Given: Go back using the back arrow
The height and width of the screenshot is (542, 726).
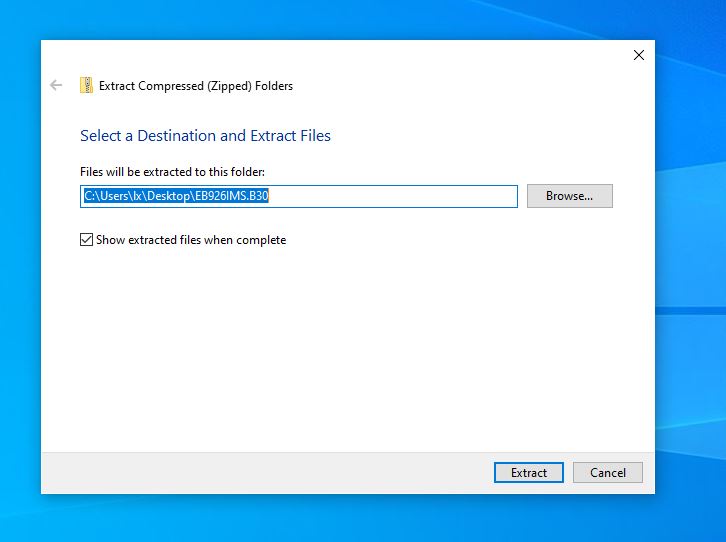Looking at the screenshot, I should point(56,85).
